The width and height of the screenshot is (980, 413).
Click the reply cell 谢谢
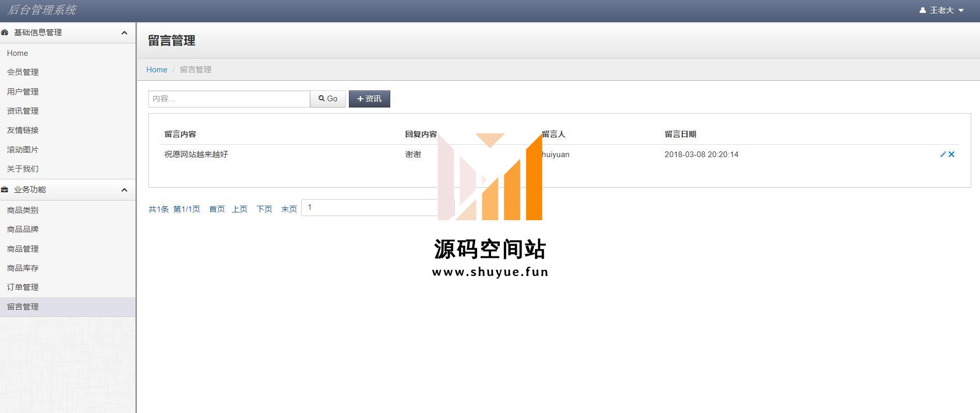click(x=413, y=154)
